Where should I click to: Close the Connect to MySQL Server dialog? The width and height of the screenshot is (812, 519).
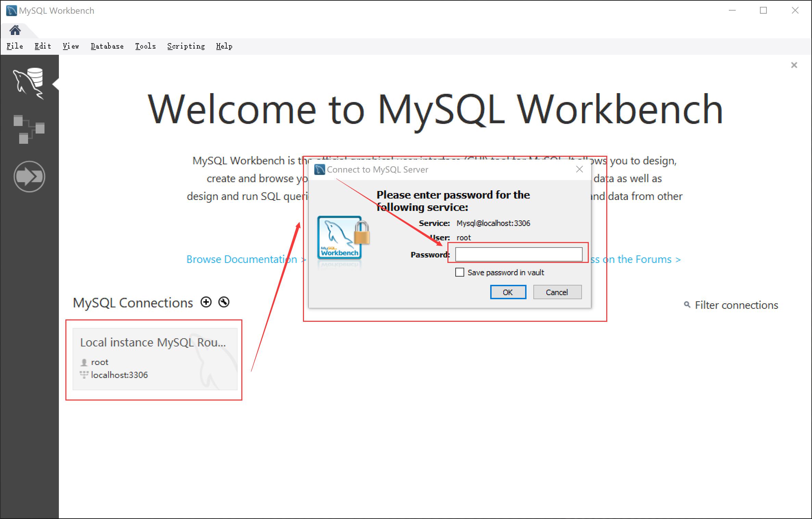(x=579, y=169)
